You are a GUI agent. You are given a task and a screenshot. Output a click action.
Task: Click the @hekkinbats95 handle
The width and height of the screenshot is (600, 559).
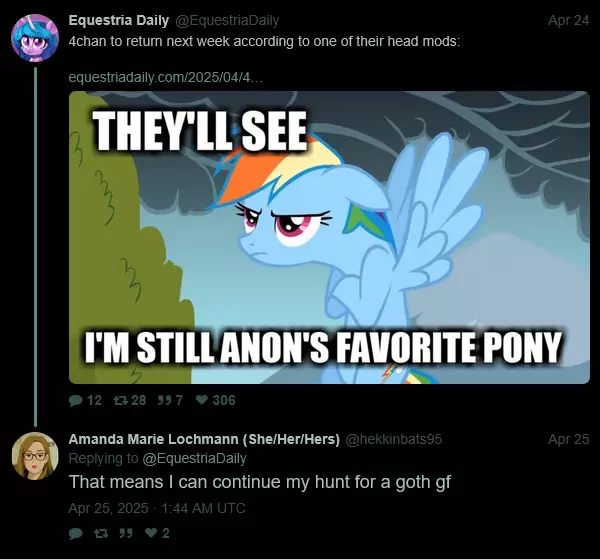click(x=394, y=439)
